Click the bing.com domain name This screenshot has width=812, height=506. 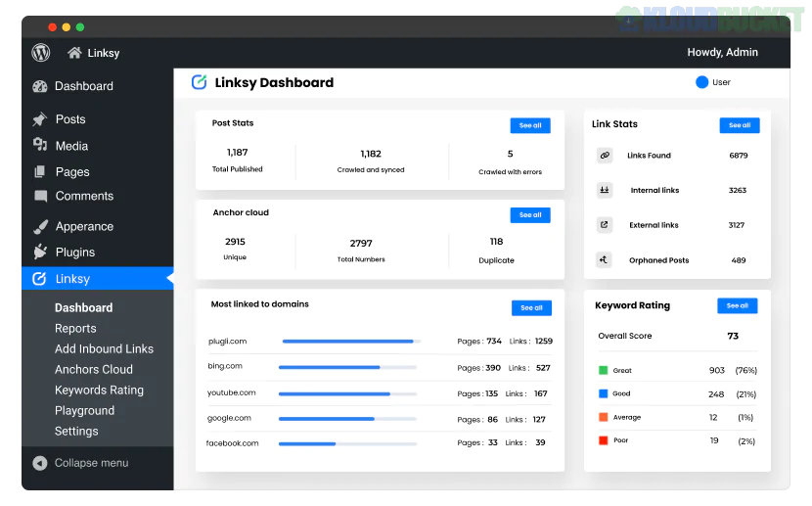(225, 366)
